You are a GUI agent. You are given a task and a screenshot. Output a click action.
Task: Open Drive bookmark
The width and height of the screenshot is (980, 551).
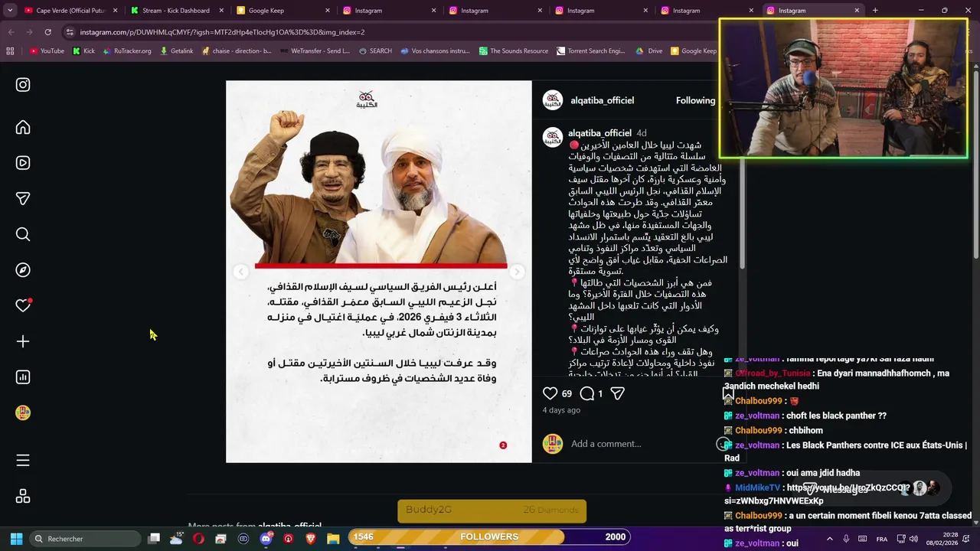(648, 51)
